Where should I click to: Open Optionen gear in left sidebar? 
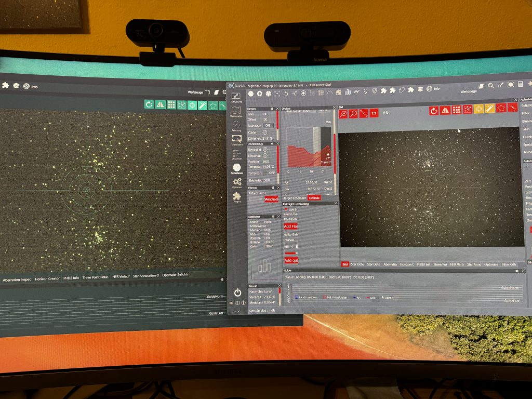click(x=237, y=182)
